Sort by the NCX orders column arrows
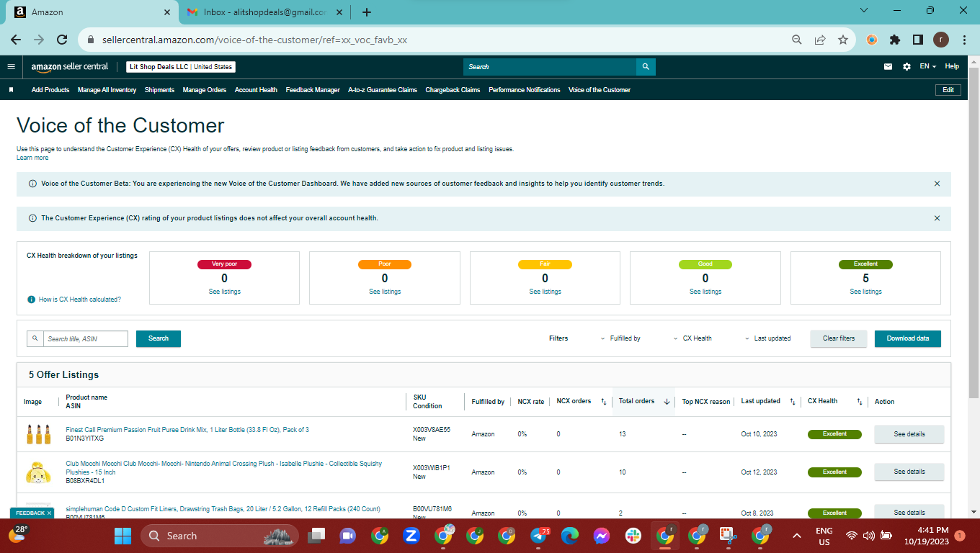The image size is (980, 553). [x=603, y=402]
